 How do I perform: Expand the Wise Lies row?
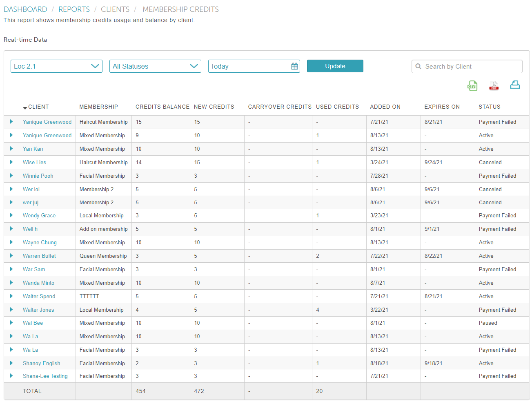click(11, 162)
